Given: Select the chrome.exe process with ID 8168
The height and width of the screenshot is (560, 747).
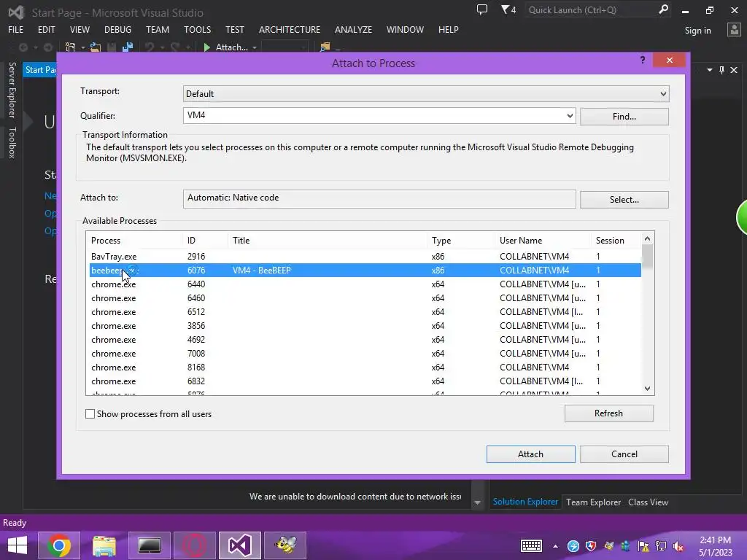Looking at the screenshot, I should click(365, 367).
